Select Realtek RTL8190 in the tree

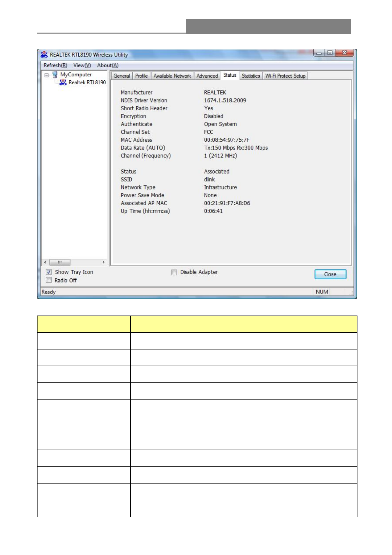coord(87,82)
